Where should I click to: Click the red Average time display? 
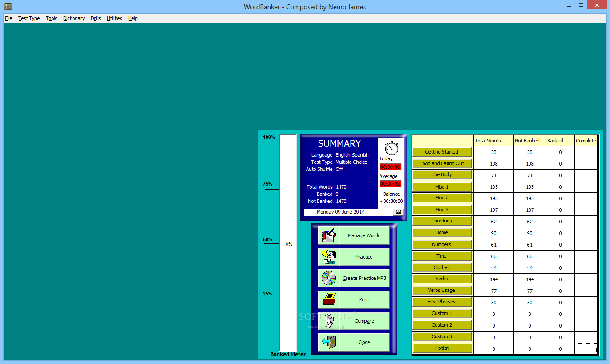click(390, 184)
